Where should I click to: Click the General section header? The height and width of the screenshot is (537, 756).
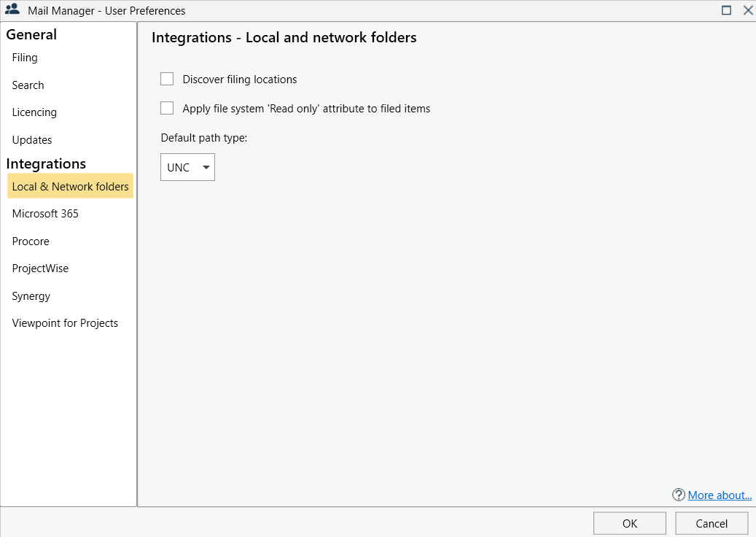(30, 34)
